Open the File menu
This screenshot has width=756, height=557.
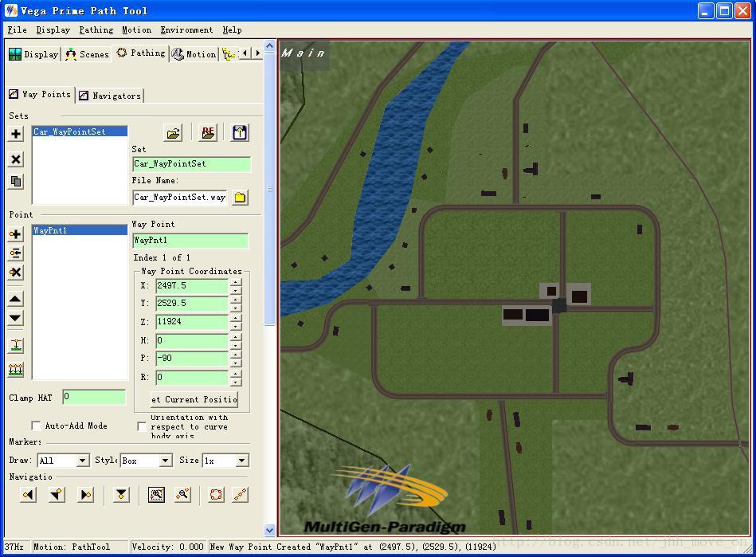17,30
